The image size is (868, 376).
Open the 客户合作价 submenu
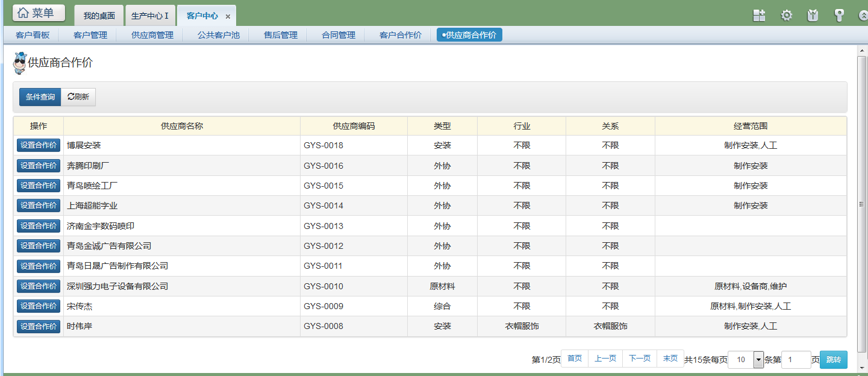pos(401,35)
